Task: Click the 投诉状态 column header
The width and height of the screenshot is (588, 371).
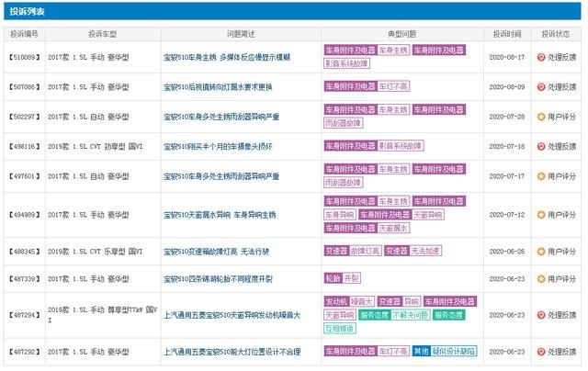Action: 556,34
